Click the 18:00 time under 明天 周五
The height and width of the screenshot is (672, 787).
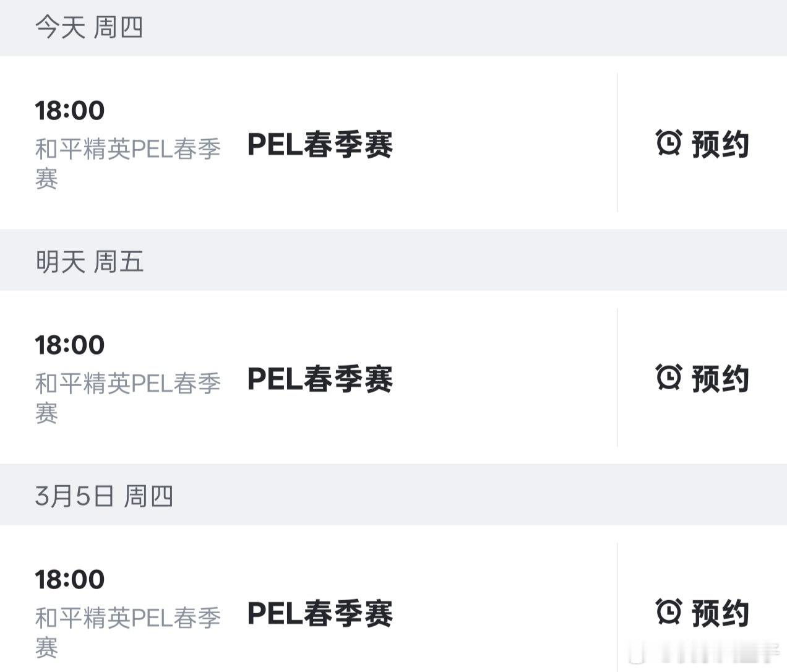[70, 345]
